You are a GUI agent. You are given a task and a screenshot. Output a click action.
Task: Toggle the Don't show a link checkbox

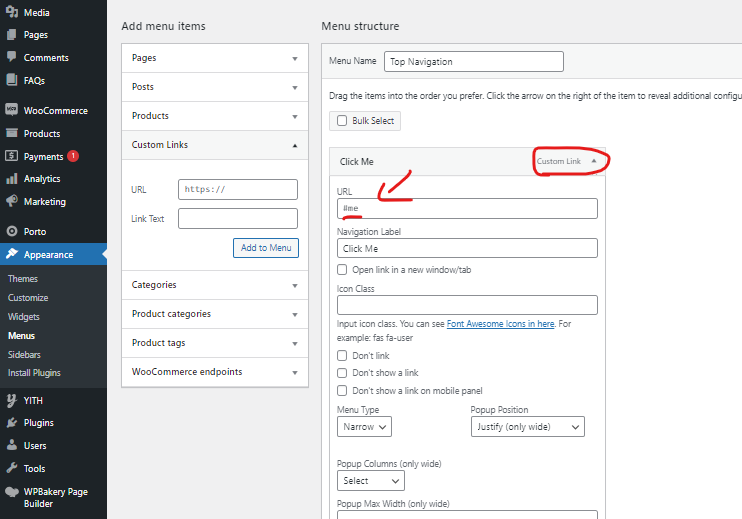point(342,373)
